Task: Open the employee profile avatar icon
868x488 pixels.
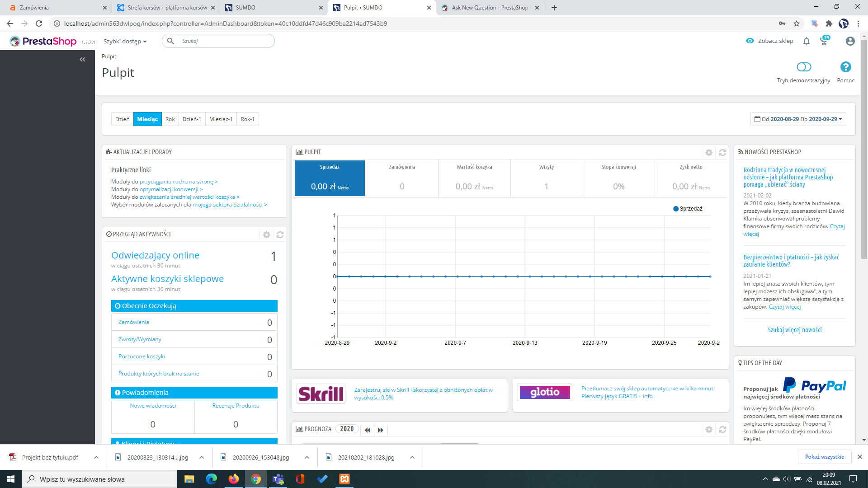Action: pos(850,41)
